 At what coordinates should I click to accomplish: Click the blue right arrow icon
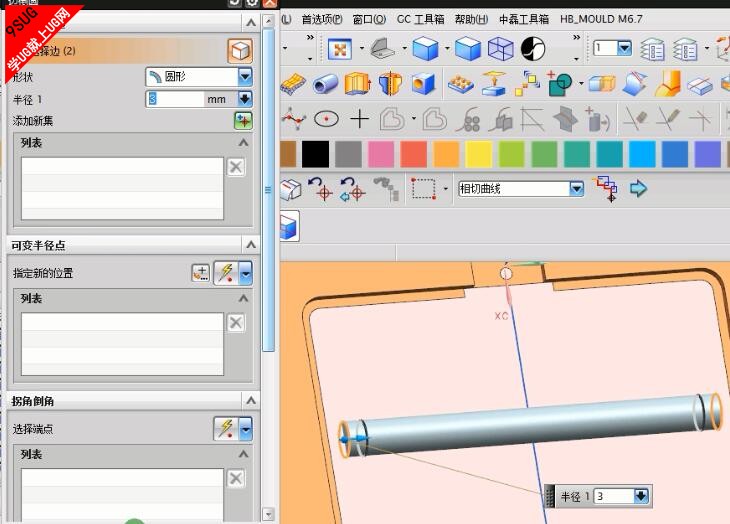click(638, 188)
